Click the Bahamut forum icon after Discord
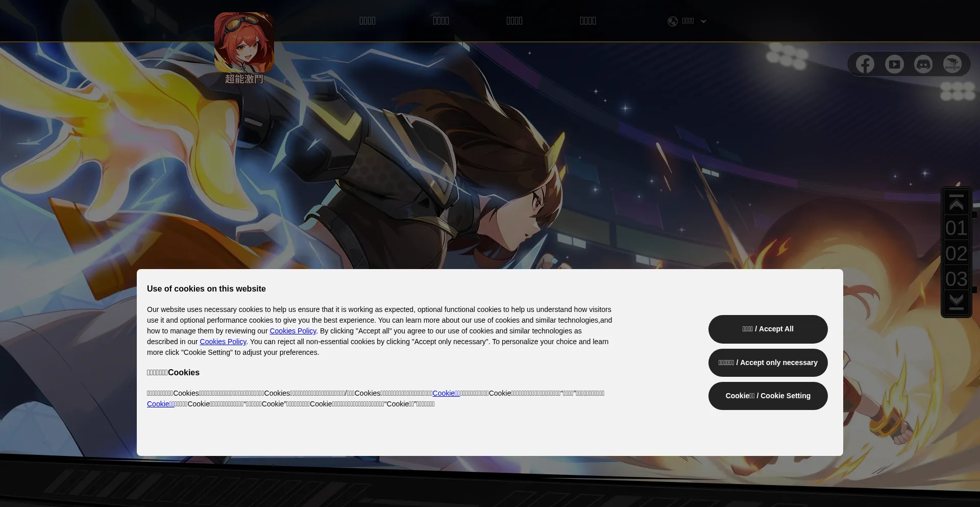The height and width of the screenshot is (507, 980). click(x=952, y=64)
